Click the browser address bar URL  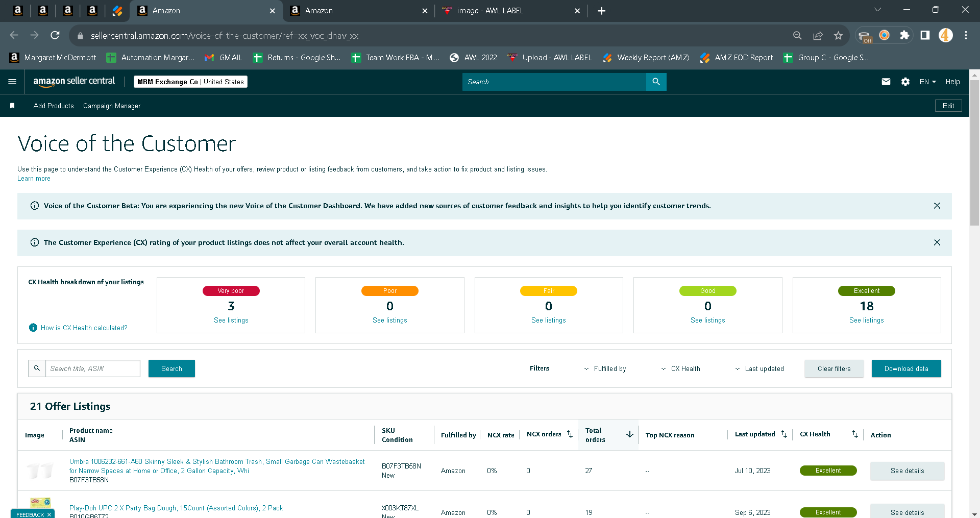[x=225, y=36]
